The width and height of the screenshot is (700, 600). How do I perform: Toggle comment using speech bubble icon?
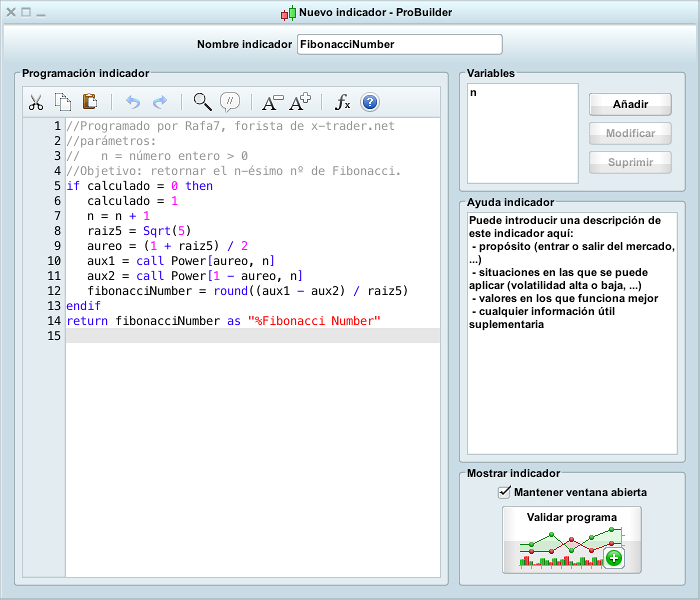[x=229, y=101]
